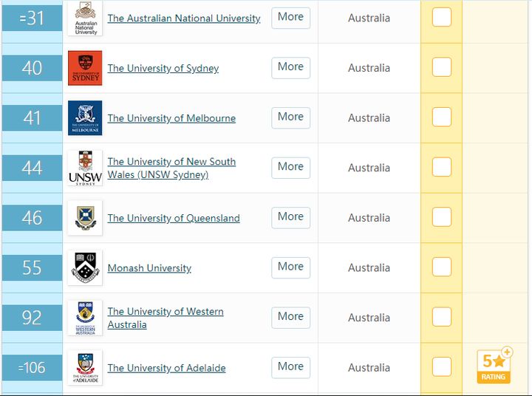532x396 pixels.
Task: Click the Australian National University logo
Action: point(85,18)
